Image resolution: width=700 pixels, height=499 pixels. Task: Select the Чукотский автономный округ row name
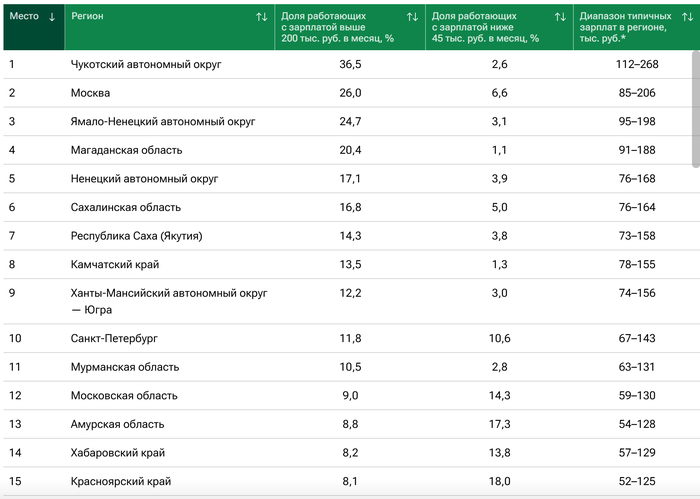point(146,64)
